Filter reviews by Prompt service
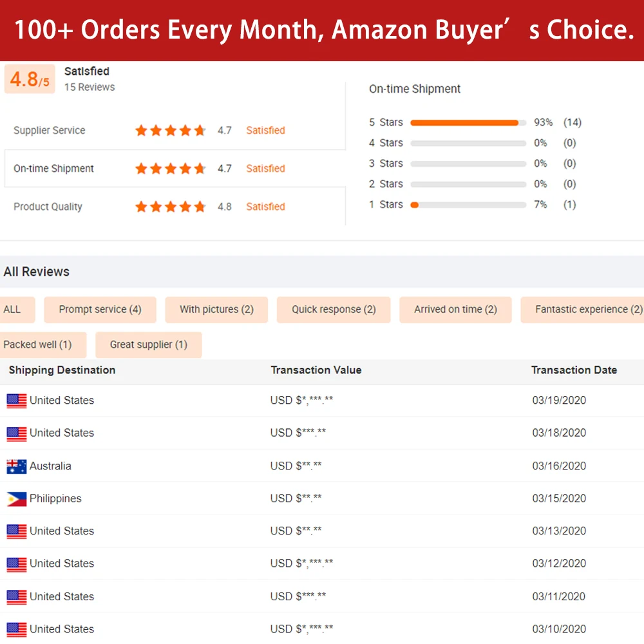Viewport: 644px width, 644px height. point(100,310)
